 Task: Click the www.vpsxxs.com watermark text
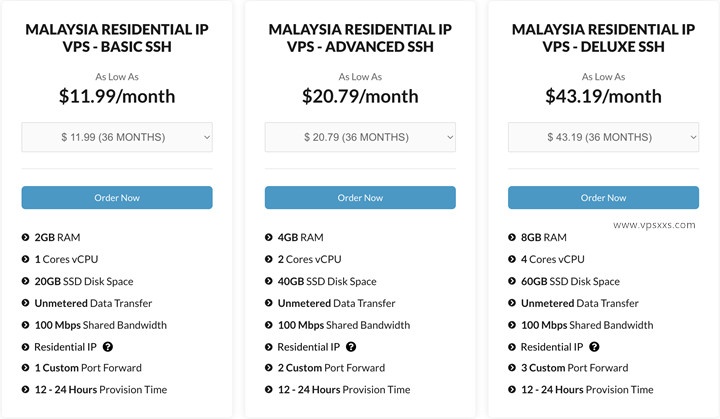654,225
